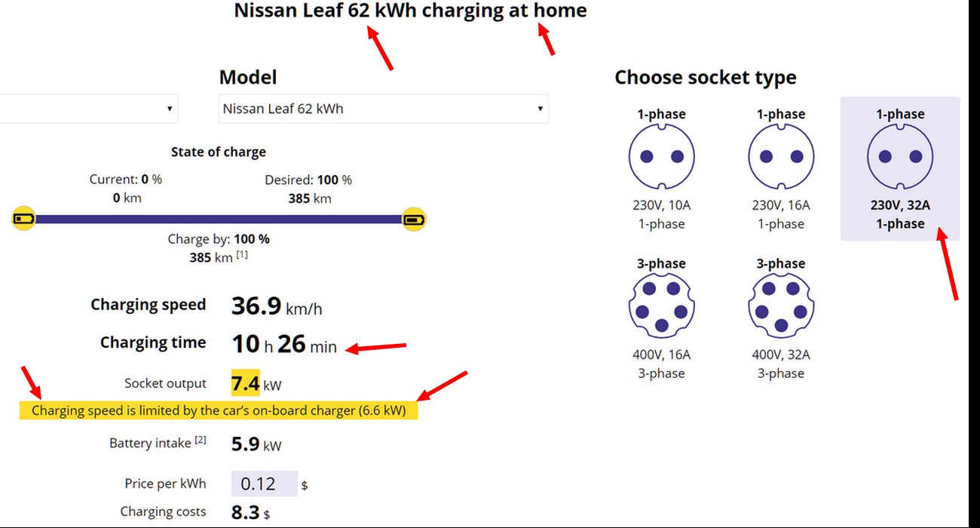
Task: Click the highlighted 7.4 kW socket output value
Action: (246, 383)
